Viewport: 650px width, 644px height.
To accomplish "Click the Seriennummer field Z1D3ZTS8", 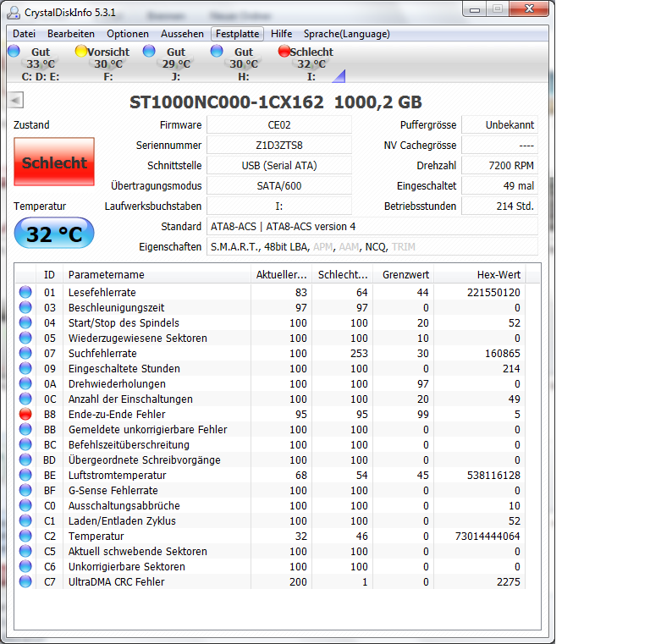I will pos(279,145).
